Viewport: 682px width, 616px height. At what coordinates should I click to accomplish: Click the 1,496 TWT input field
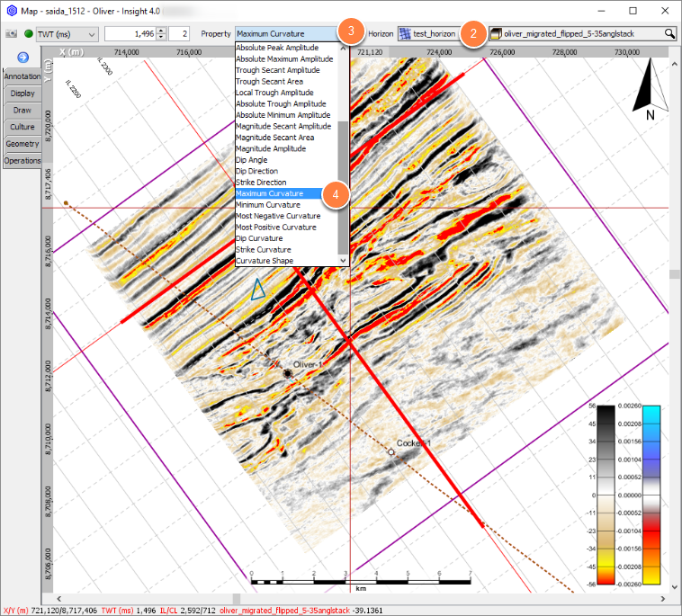click(130, 34)
